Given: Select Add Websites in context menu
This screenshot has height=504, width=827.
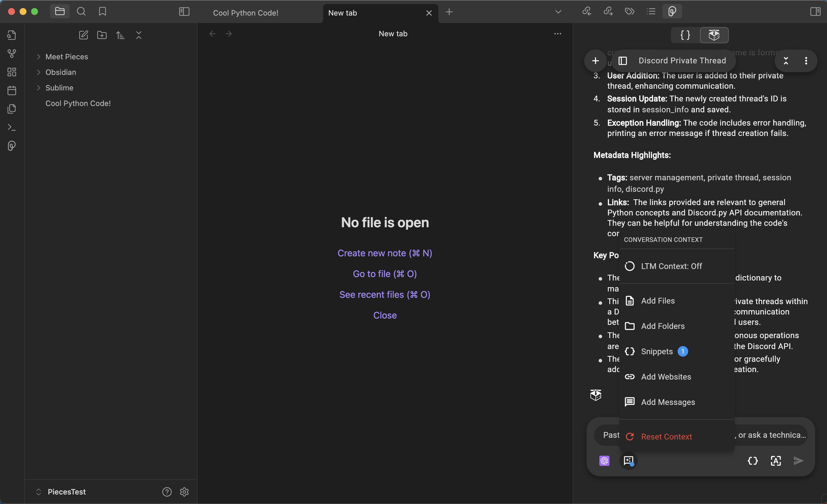Looking at the screenshot, I should click(x=677, y=377).
